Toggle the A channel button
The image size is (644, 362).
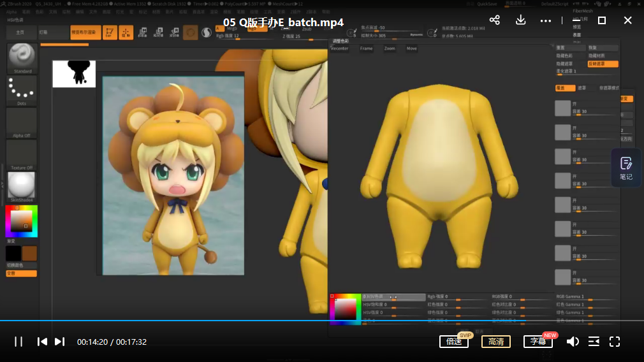click(x=219, y=28)
